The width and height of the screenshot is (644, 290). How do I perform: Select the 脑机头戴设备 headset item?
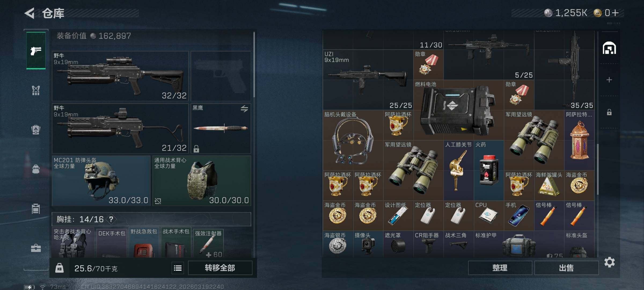pos(353,140)
